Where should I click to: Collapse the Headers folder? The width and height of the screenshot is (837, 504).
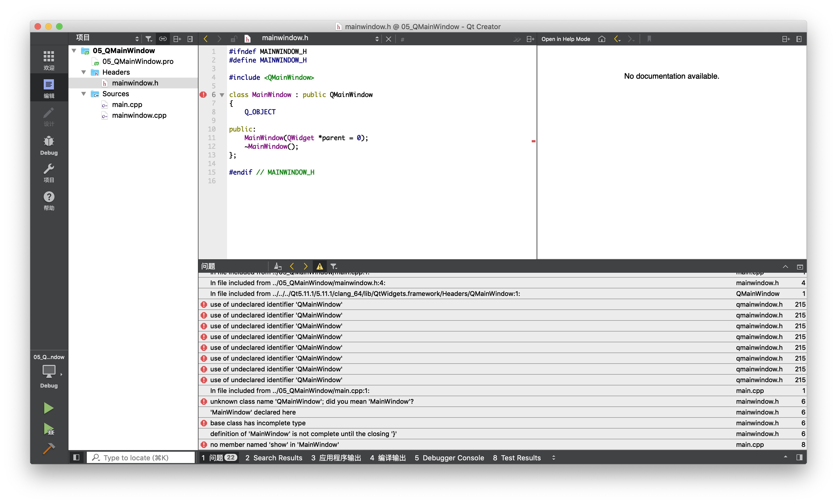point(84,72)
